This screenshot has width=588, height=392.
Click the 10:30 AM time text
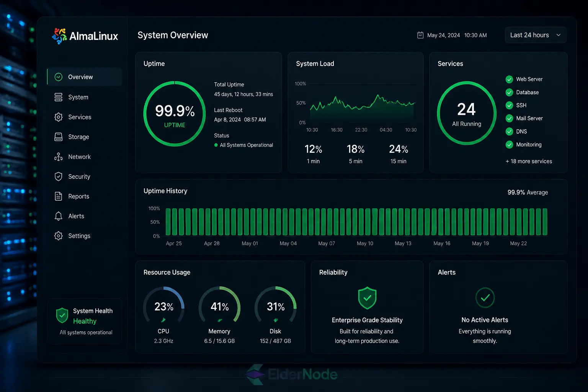(x=475, y=35)
